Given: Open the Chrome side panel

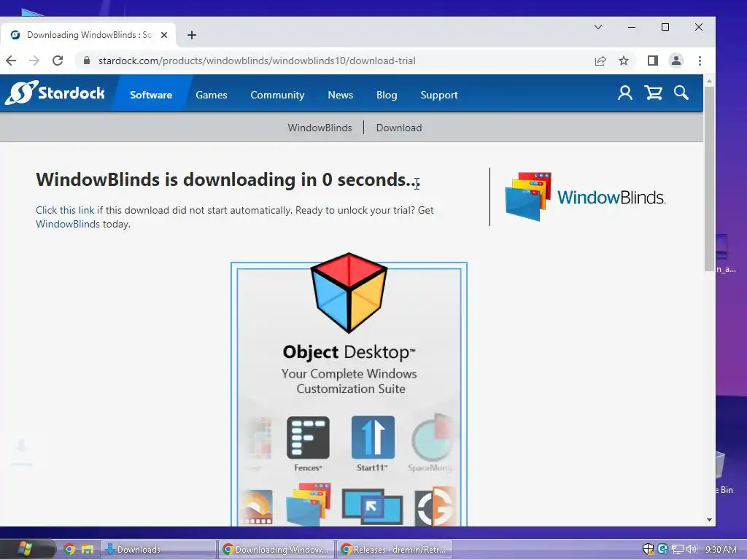Looking at the screenshot, I should (x=653, y=61).
